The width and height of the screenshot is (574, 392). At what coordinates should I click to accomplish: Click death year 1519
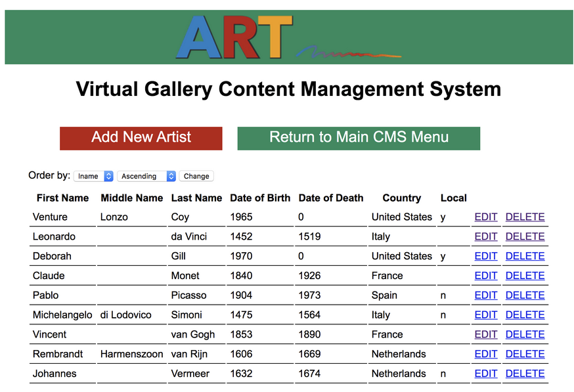310,236
